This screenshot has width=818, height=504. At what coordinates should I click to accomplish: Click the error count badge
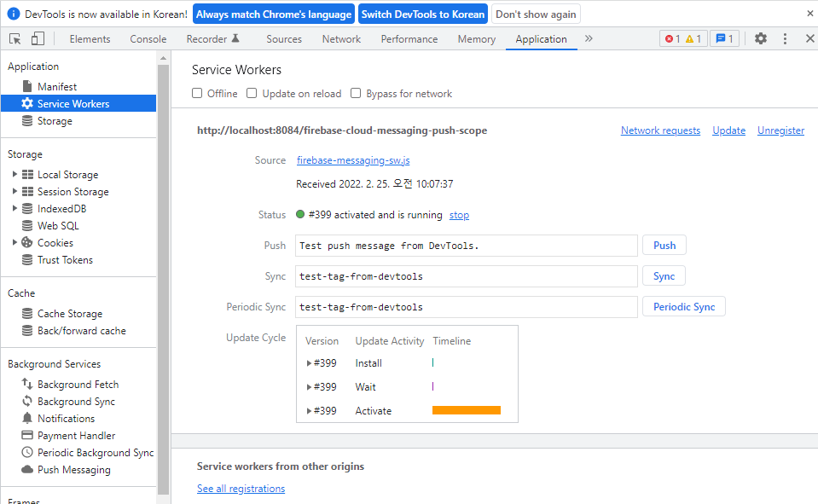pyautogui.click(x=672, y=38)
